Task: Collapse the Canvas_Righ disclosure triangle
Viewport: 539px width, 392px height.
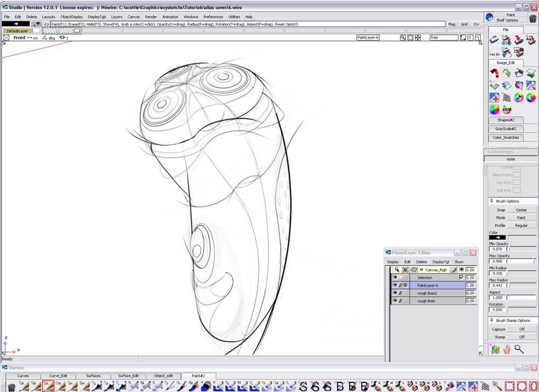Action: coord(421,269)
